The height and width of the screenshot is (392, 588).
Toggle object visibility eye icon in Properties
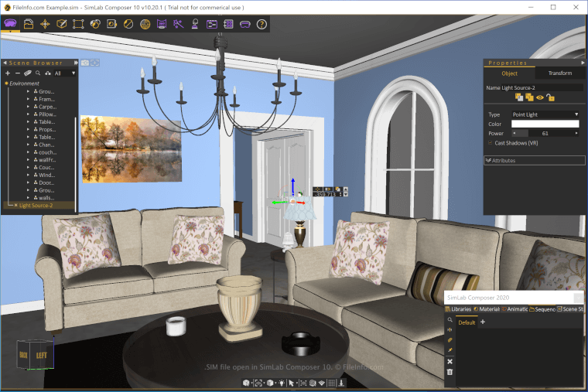point(539,97)
